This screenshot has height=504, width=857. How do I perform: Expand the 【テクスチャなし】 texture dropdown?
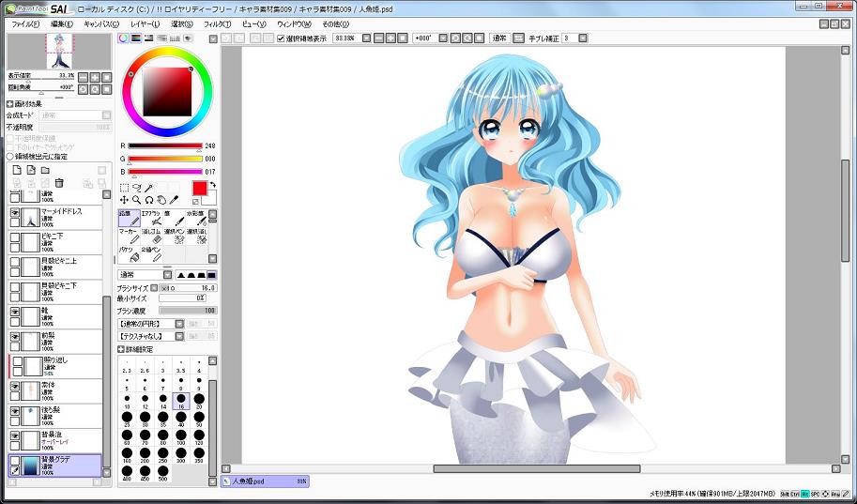(150, 335)
